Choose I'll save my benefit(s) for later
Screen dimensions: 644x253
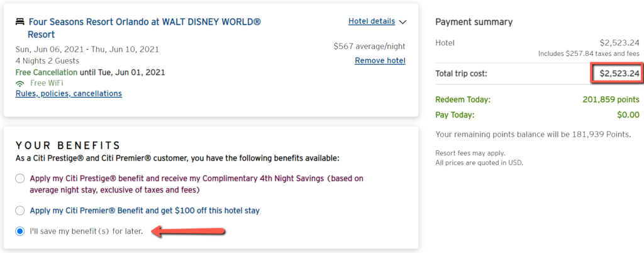[19, 232]
